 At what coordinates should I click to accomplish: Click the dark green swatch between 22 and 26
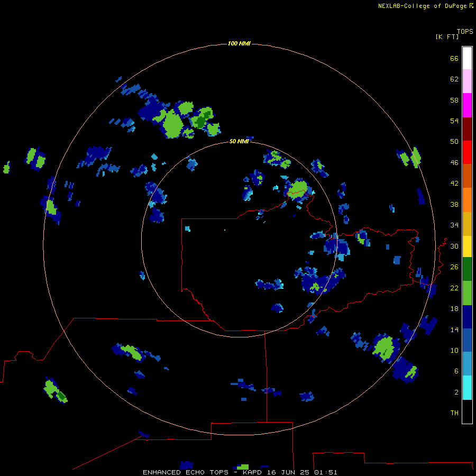pos(467,269)
